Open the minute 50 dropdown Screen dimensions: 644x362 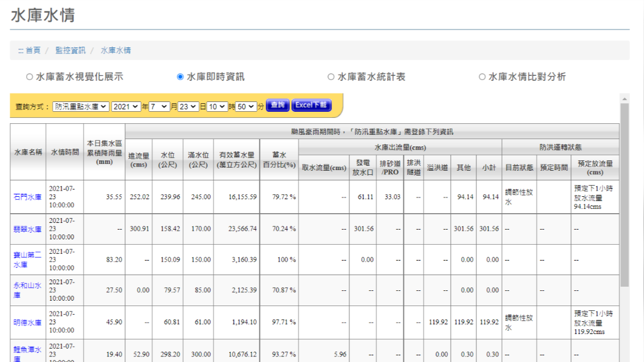pyautogui.click(x=245, y=107)
